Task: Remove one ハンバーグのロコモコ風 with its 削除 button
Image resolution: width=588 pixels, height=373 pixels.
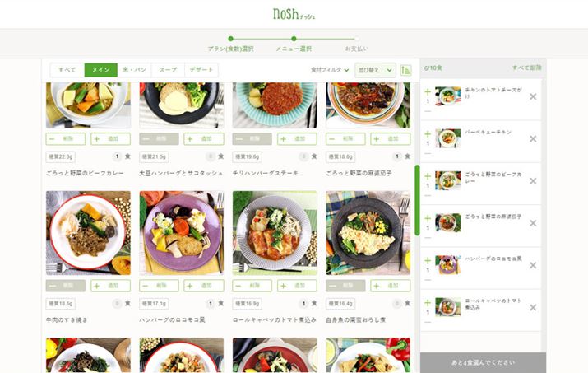Action: click(x=159, y=286)
